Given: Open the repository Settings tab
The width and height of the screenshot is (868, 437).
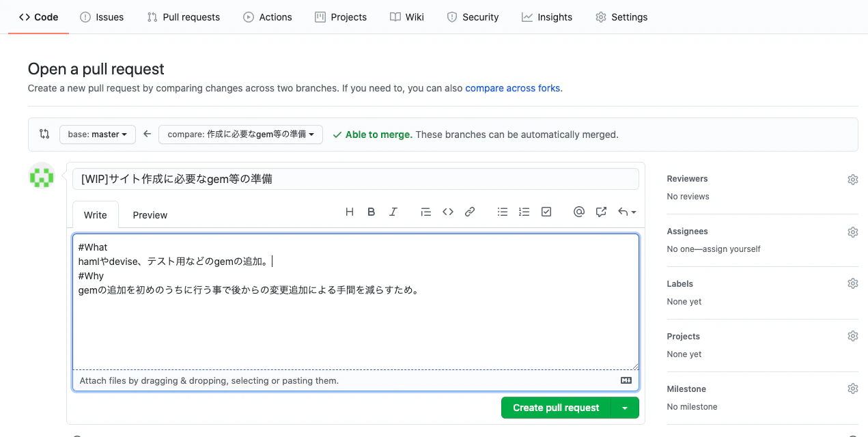Looking at the screenshot, I should tap(621, 17).
